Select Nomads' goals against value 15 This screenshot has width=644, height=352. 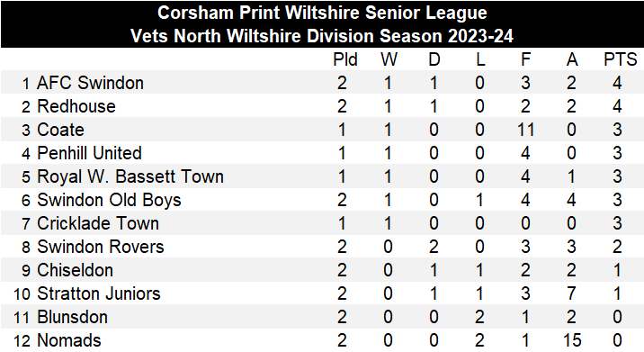572,340
